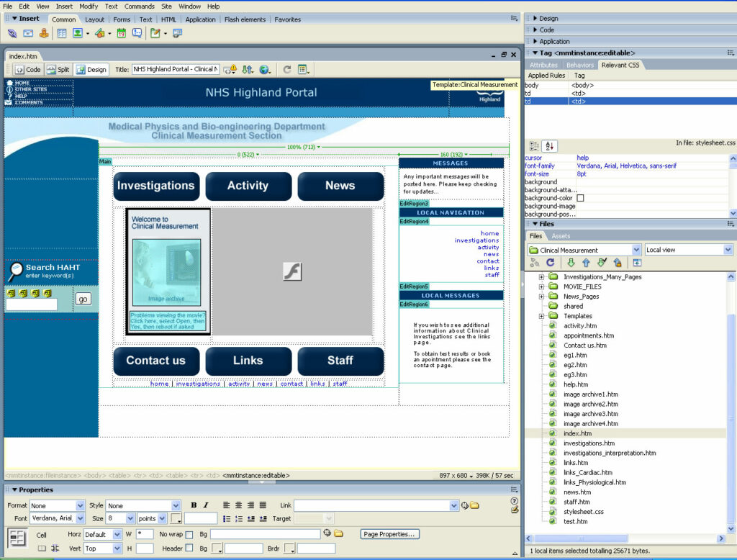Open the Clinical Measurement site dropdown

636,250
